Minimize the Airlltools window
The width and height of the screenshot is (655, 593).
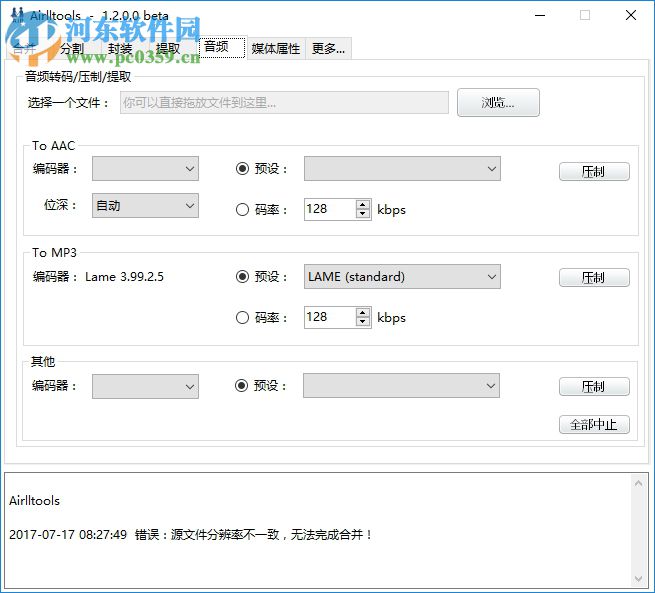[540, 15]
